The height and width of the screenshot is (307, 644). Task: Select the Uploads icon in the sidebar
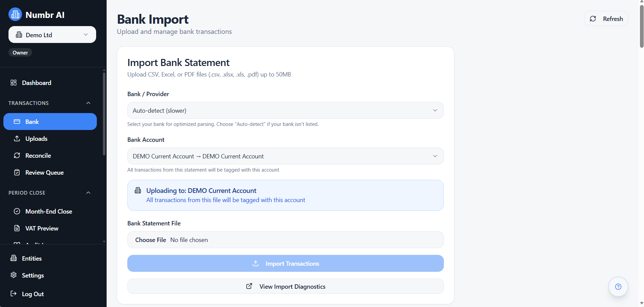[17, 138]
